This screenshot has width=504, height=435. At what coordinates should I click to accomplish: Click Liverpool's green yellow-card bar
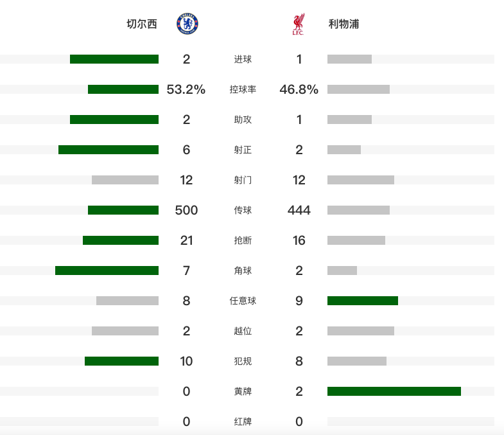pyautogui.click(x=394, y=391)
